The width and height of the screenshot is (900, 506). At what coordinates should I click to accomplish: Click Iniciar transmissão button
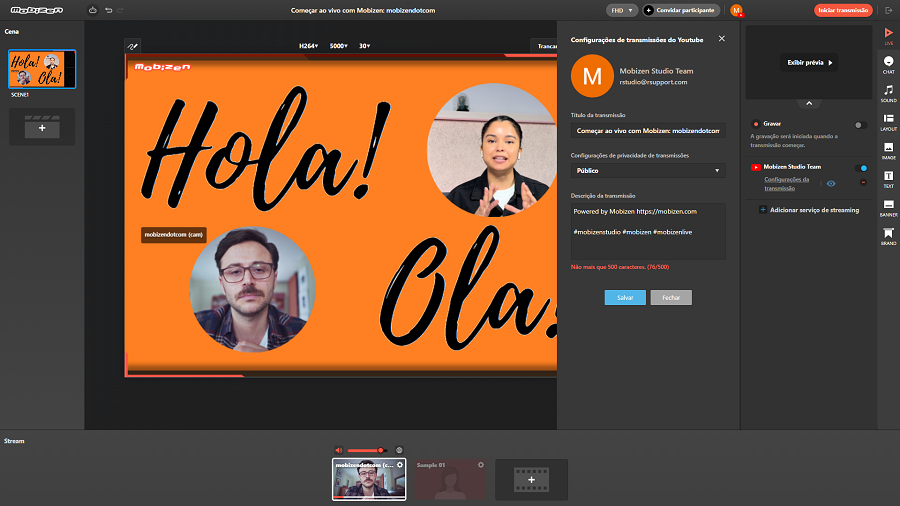click(843, 10)
